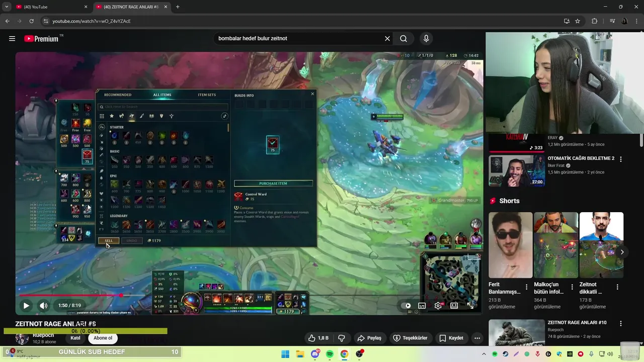Go back in browser history
This screenshot has height=362, width=644.
[x=7, y=21]
